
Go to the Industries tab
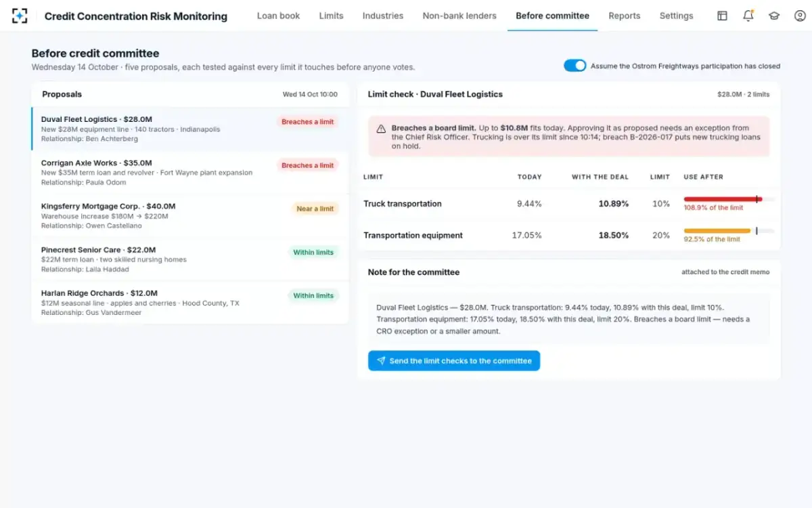382,16
